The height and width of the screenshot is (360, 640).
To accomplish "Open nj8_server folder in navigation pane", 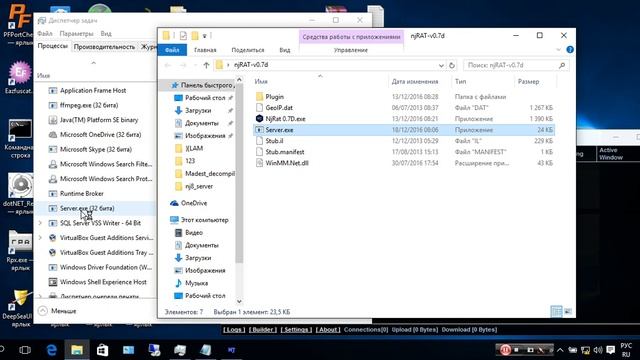I will 199,187.
